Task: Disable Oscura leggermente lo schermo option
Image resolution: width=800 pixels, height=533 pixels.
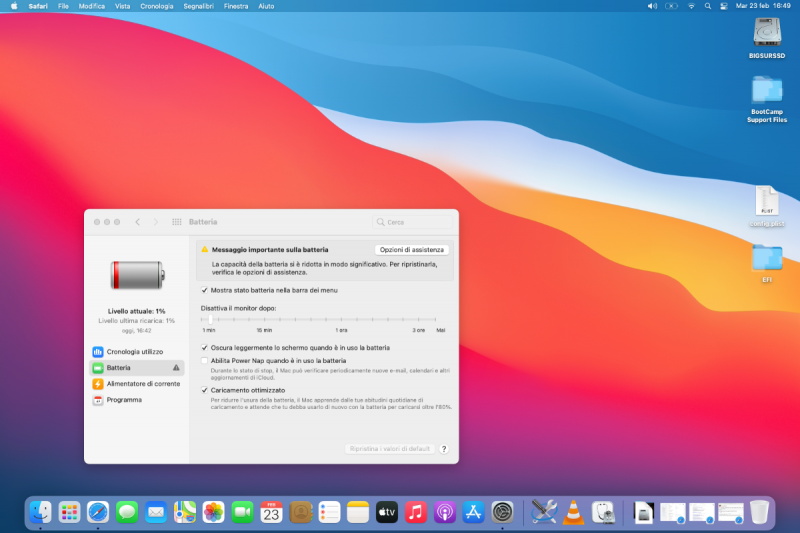Action: pos(205,348)
